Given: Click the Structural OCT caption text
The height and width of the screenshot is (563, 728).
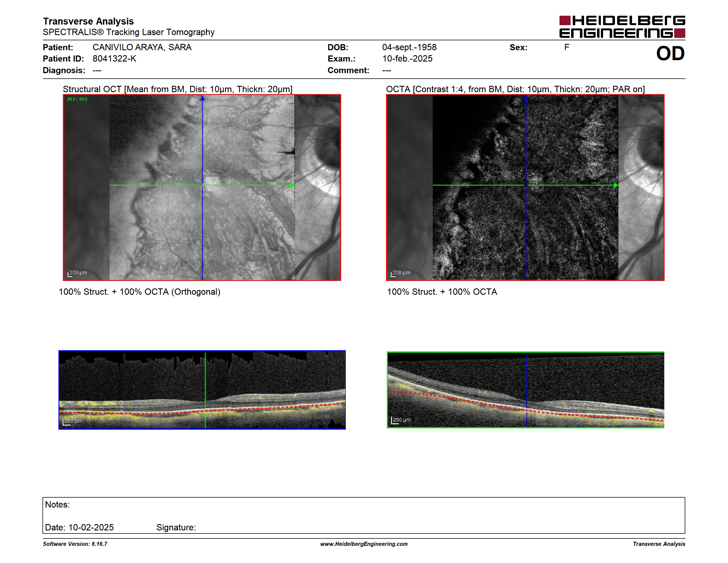Looking at the screenshot, I should click(178, 89).
